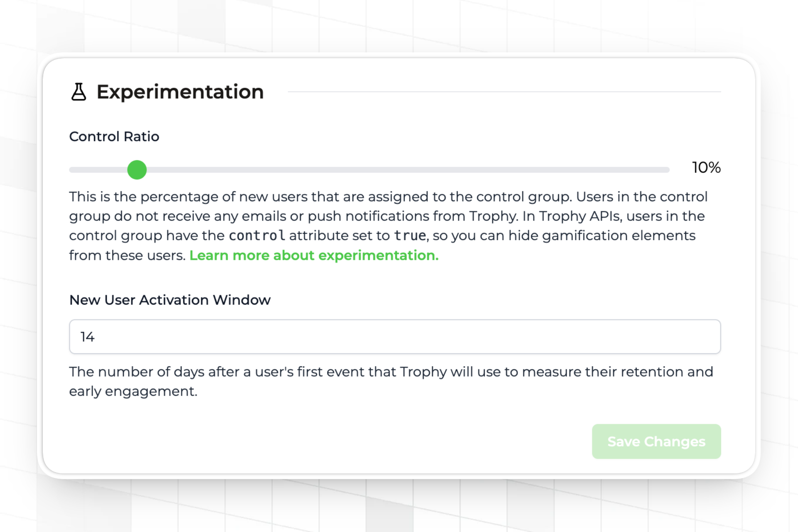Click the Control Ratio label
The width and height of the screenshot is (798, 532).
[x=114, y=136]
